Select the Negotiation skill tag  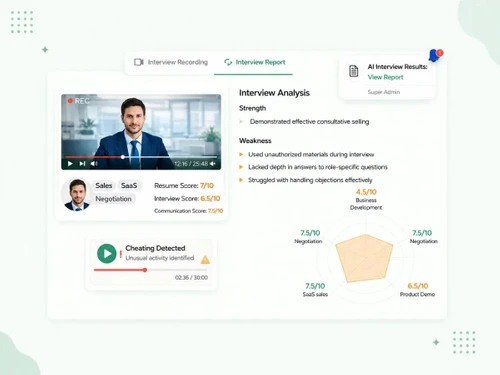click(113, 199)
